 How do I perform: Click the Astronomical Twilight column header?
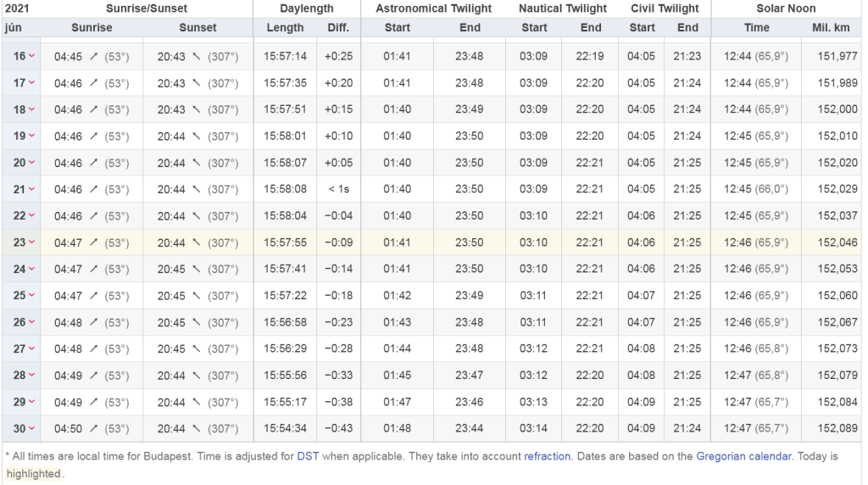pos(433,8)
